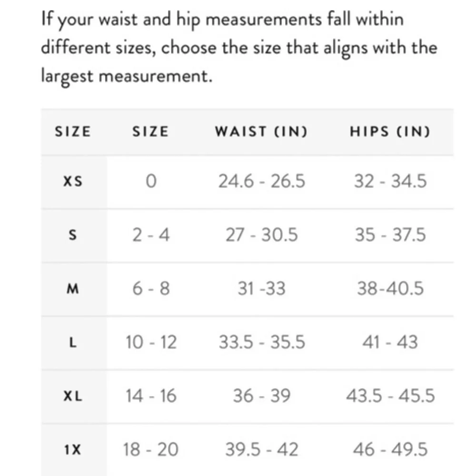Select the XL size row label

[x=73, y=396]
